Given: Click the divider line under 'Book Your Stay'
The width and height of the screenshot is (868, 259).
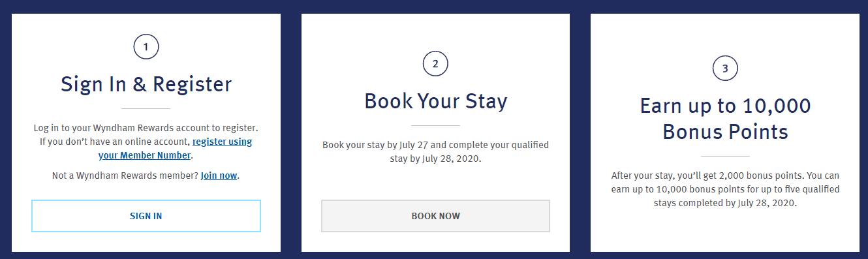Looking at the screenshot, I should tap(435, 125).
